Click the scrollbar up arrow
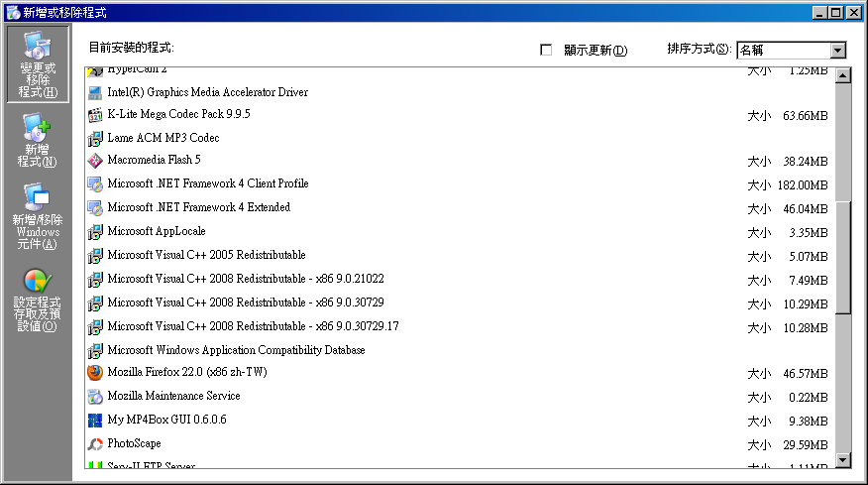The width and height of the screenshot is (868, 485). tap(843, 74)
